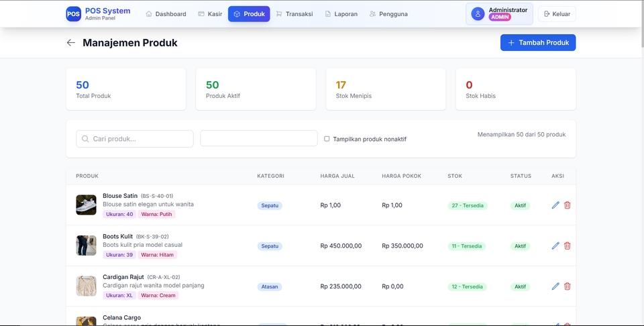Edit Blouse Satin with the pencil icon
Viewport: 644px width, 326px height.
(x=555, y=205)
